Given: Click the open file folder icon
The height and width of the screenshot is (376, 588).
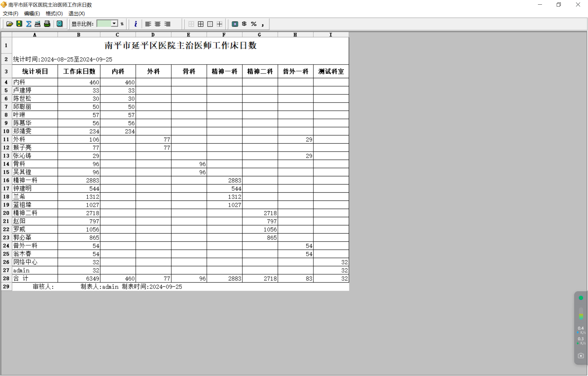Looking at the screenshot, I should pos(10,24).
